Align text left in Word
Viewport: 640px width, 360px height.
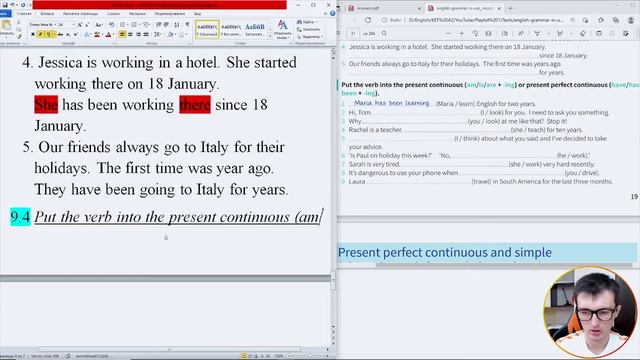[x=122, y=34]
